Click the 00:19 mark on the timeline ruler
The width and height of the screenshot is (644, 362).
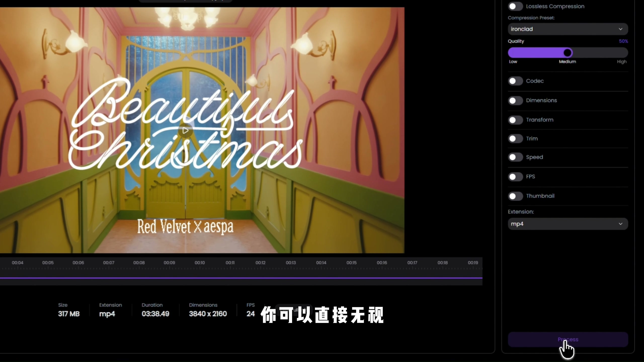473,263
